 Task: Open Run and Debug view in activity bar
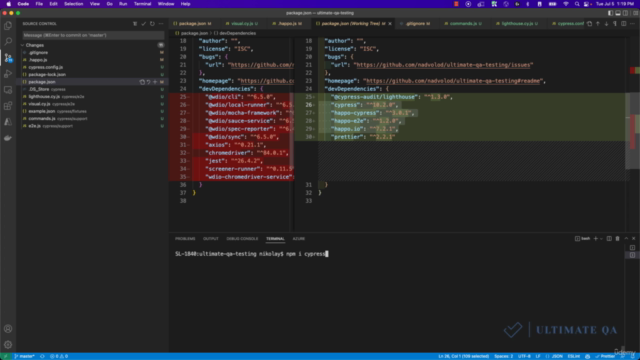coord(8,74)
